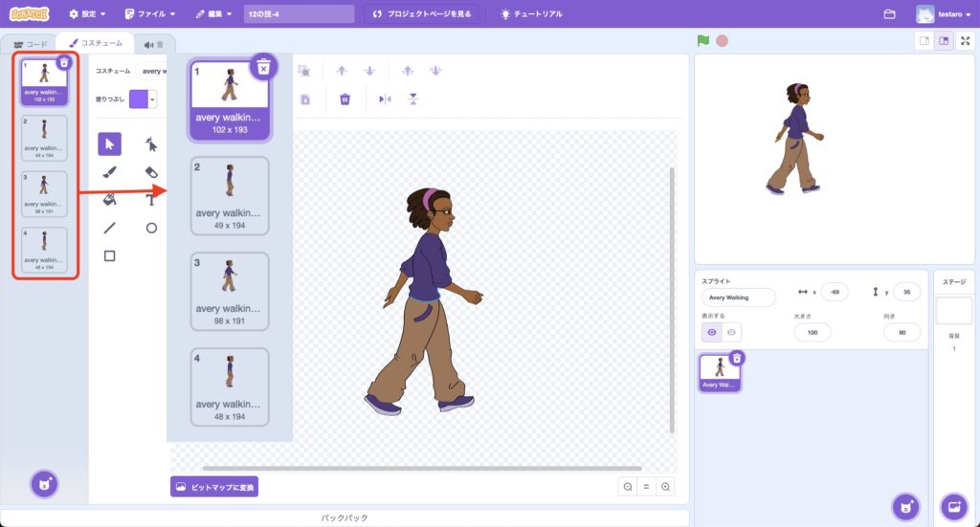Open the 設定 settings menu
The image size is (980, 527).
point(87,13)
